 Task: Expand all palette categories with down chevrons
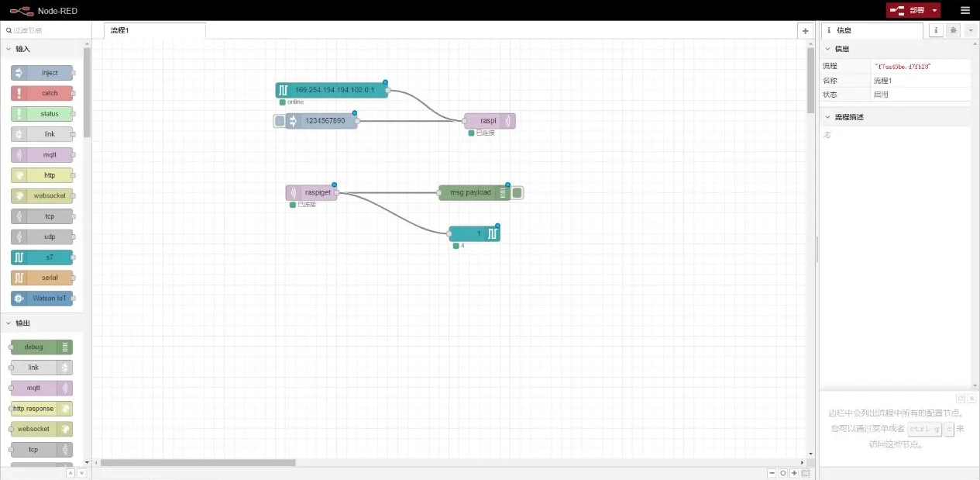click(x=81, y=473)
